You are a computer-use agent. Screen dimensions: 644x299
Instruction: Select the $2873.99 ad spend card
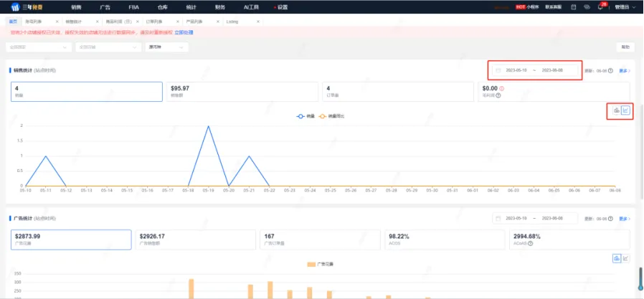(71, 240)
